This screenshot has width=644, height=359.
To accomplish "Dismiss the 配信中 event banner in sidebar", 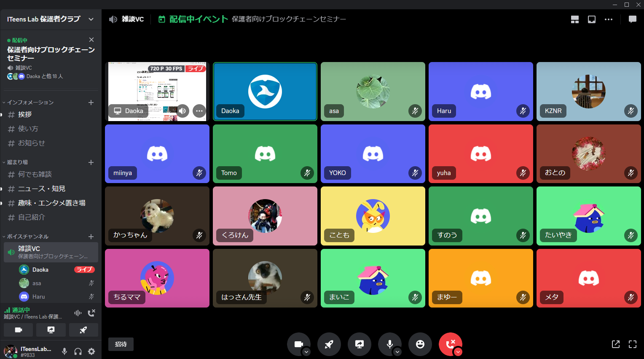I will click(91, 40).
